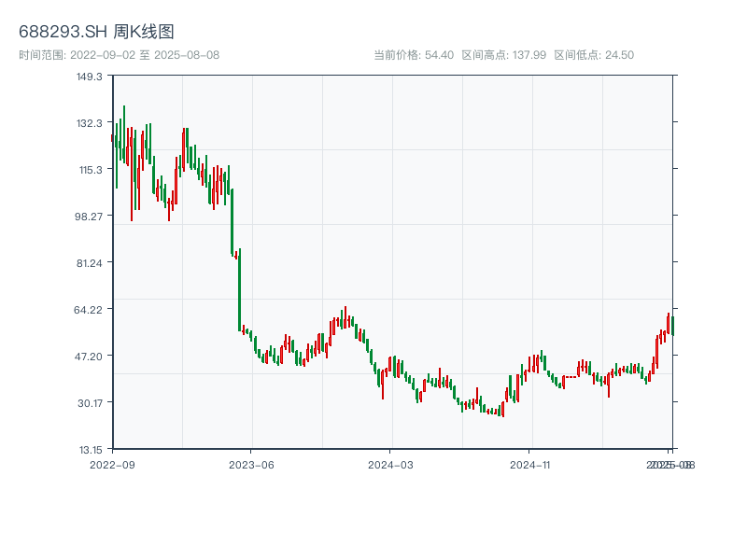Click the 688293.SH 周K线图 chart title
Image resolution: width=747 pixels, height=560 pixels.
pos(96,32)
